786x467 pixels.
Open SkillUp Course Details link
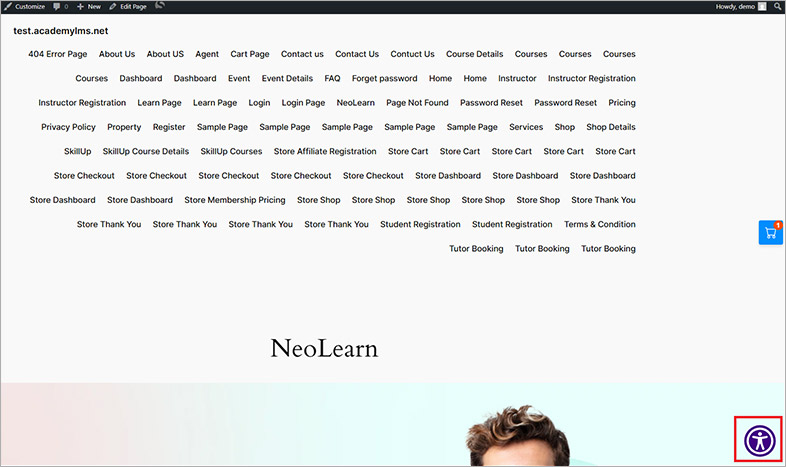[x=146, y=151]
